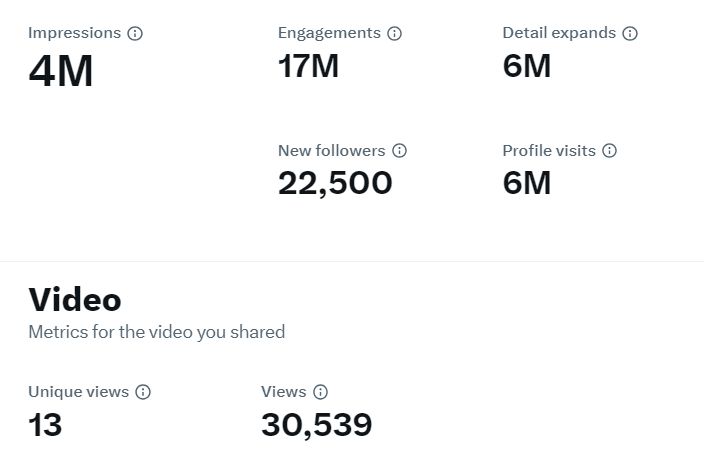
Task: Click the 17M engagements figure
Action: pos(308,66)
